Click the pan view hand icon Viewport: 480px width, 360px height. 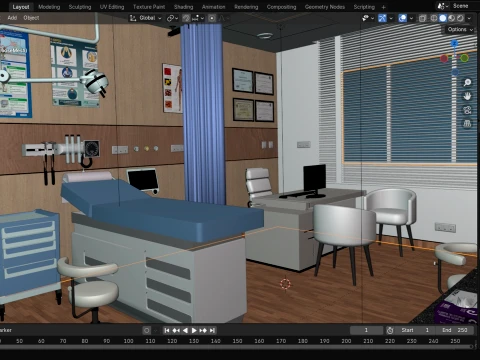click(x=467, y=96)
